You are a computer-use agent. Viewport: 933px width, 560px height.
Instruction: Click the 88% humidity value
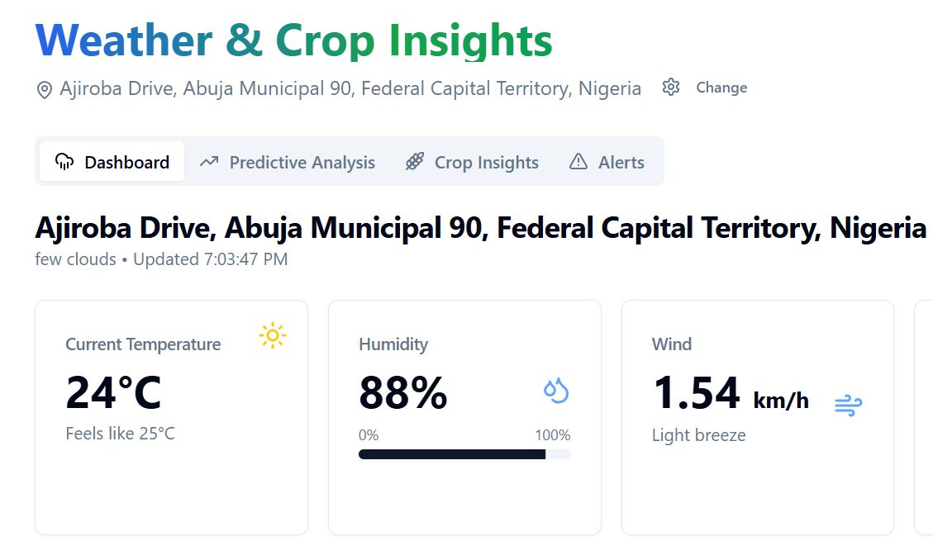click(x=403, y=393)
